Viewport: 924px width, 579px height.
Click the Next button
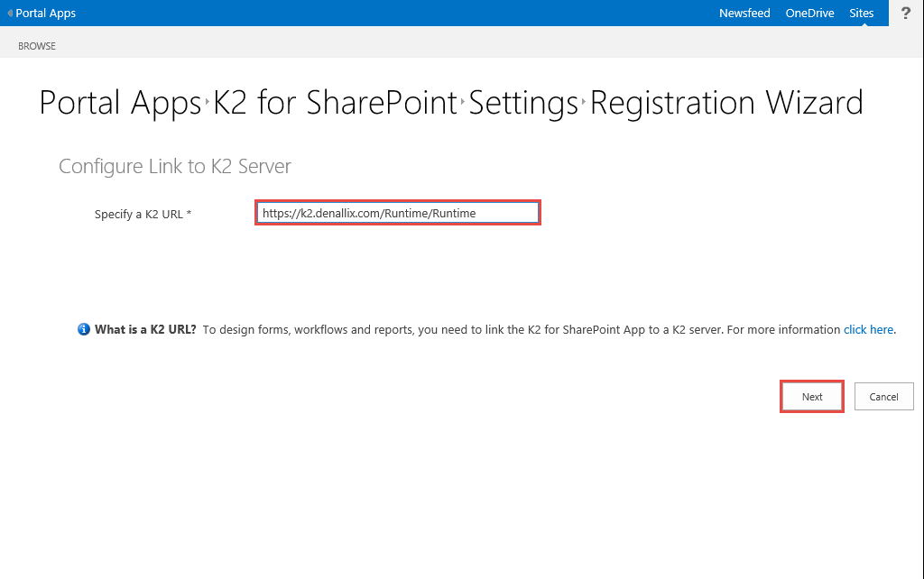pos(811,397)
